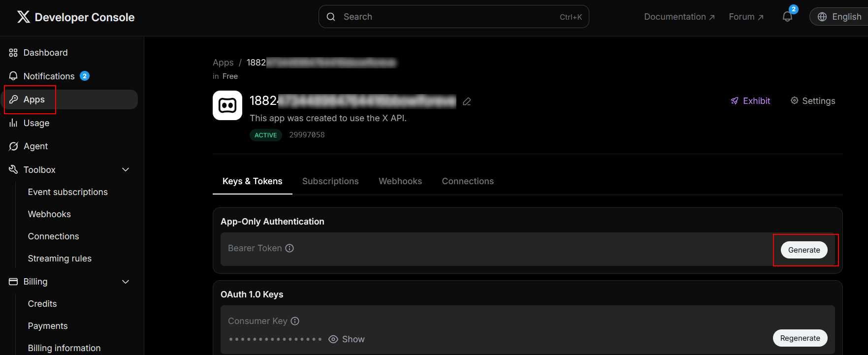
Task: Open Credits under Billing
Action: (x=42, y=304)
